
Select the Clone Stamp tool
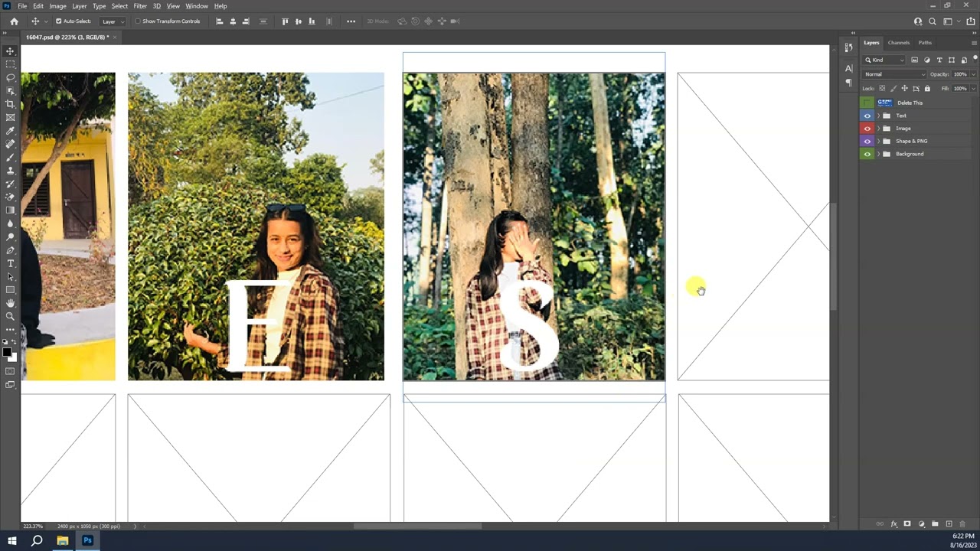coord(10,171)
